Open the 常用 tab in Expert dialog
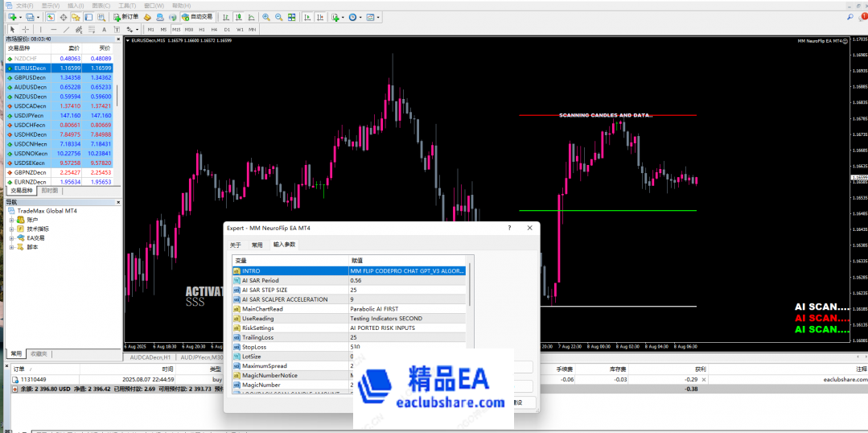 click(257, 244)
